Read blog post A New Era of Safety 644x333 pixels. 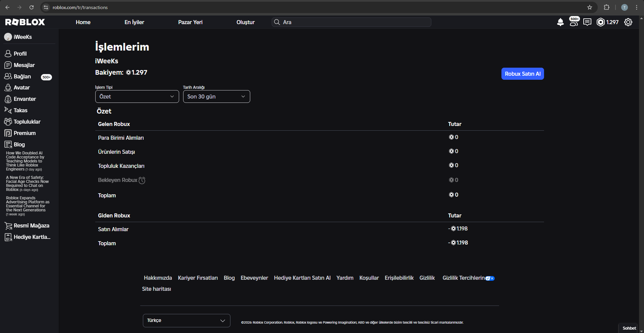[27, 184]
